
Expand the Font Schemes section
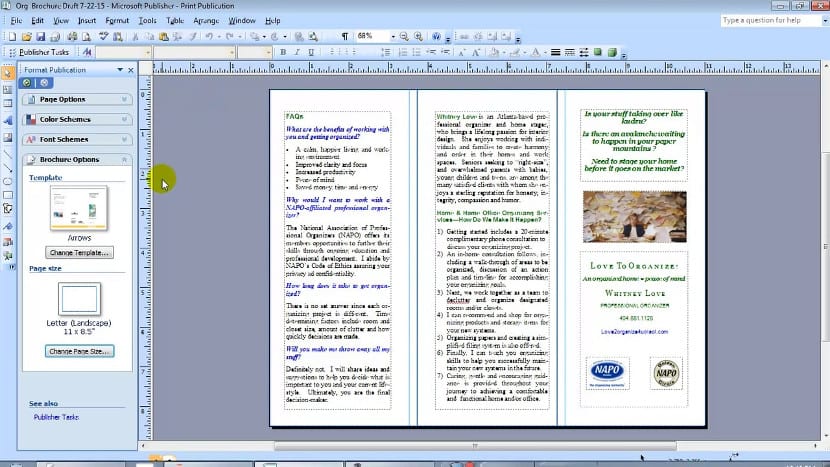click(77, 139)
